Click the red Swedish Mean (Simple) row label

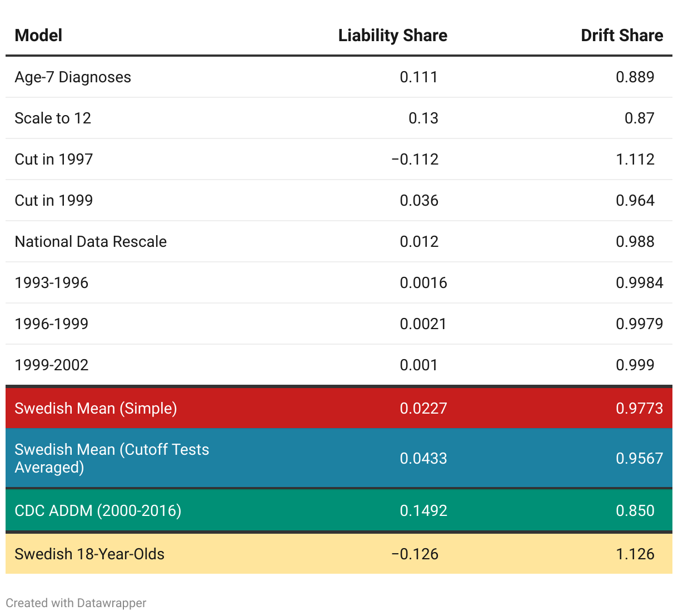[x=96, y=409]
